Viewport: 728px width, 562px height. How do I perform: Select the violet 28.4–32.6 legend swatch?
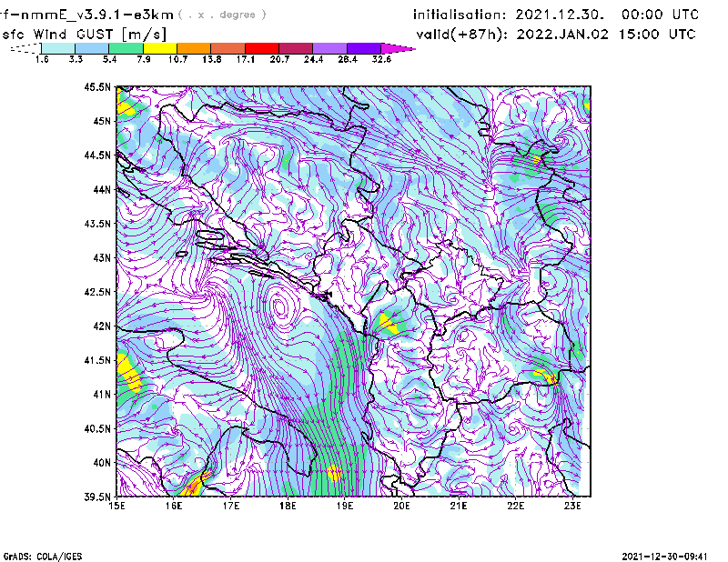[x=364, y=48]
